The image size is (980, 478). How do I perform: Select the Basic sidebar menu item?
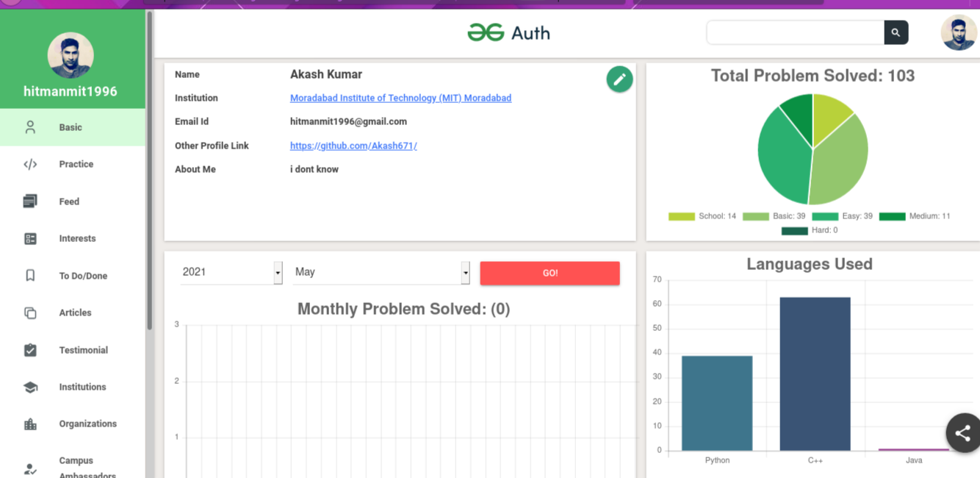pyautogui.click(x=71, y=127)
